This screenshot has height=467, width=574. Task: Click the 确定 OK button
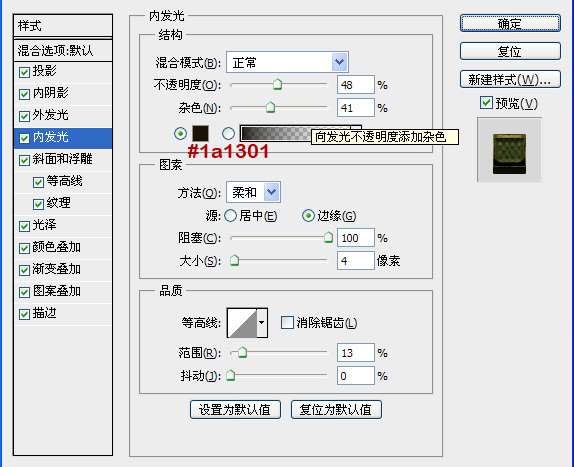[x=510, y=23]
